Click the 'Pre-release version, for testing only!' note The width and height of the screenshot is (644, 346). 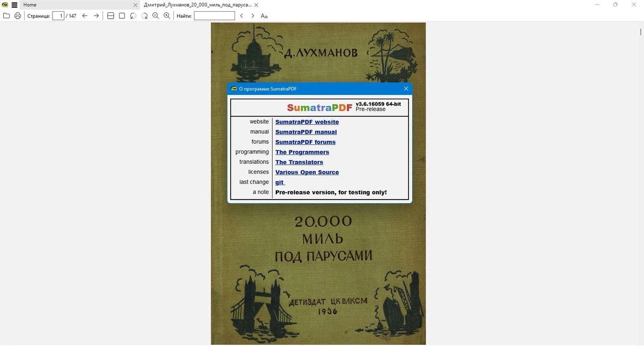[x=331, y=192]
